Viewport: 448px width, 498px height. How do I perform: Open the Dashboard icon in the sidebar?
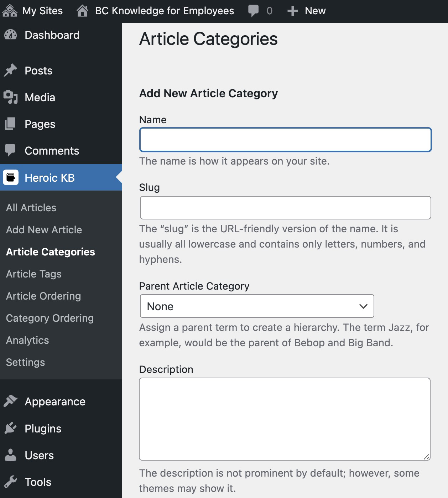pyautogui.click(x=11, y=35)
